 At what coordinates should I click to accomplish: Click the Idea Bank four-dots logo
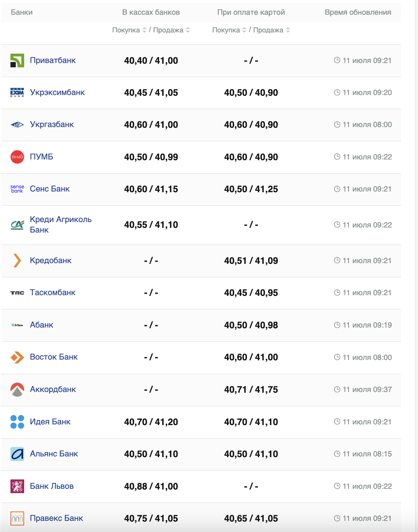click(17, 422)
